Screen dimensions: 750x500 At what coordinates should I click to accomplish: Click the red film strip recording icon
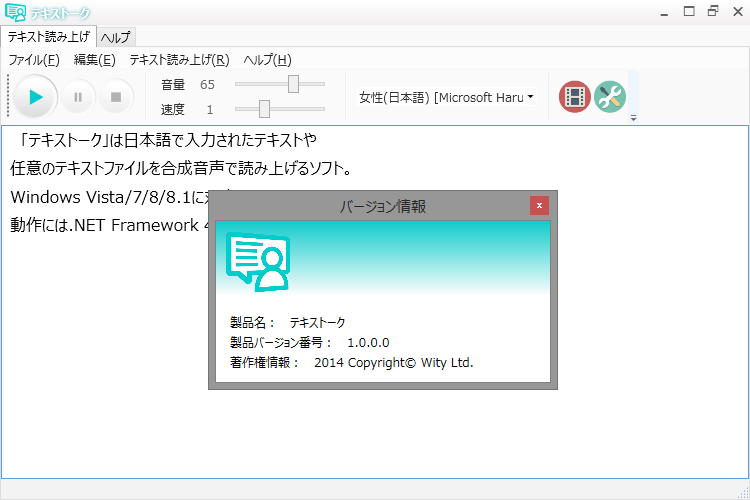tap(574, 97)
